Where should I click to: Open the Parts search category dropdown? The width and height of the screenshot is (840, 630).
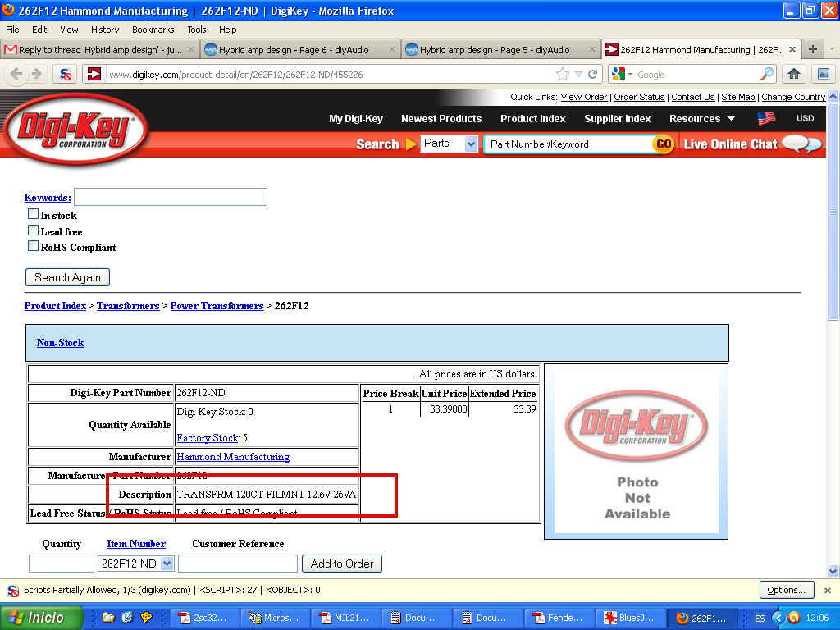tap(449, 144)
